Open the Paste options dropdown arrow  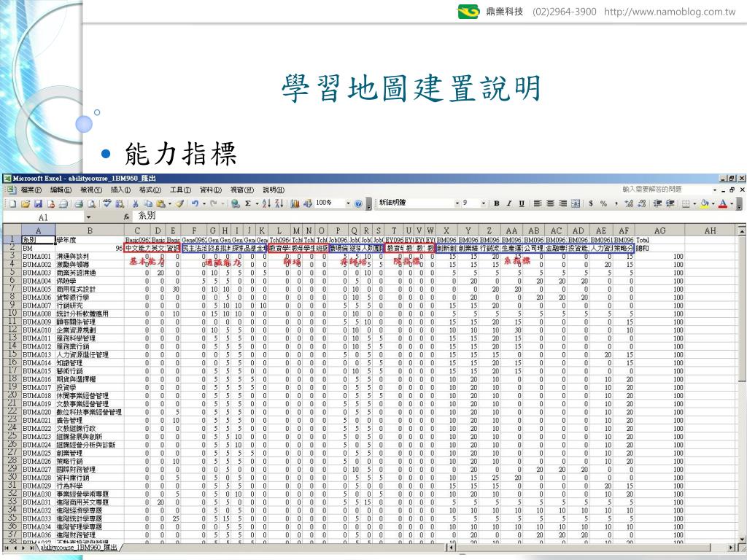[169, 204]
